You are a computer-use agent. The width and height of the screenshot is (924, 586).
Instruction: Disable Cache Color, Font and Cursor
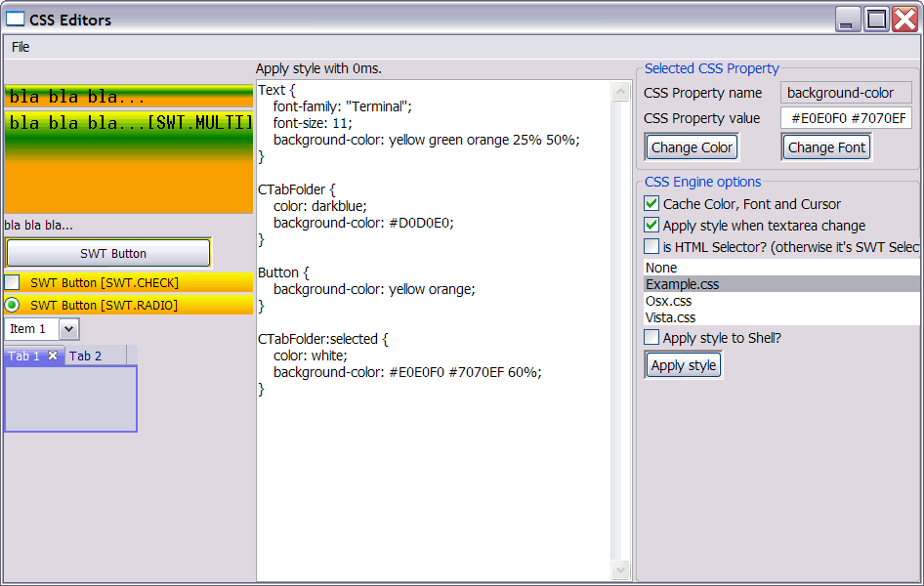coord(651,204)
